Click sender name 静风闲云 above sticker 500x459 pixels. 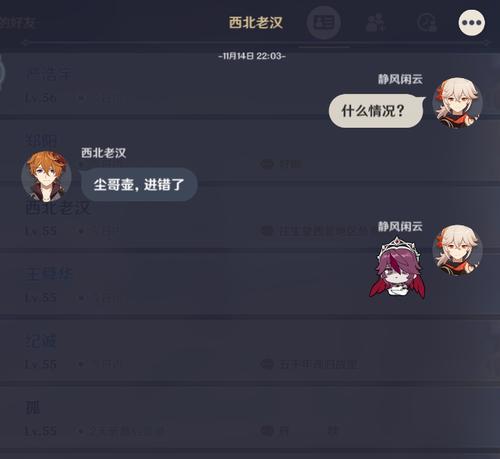coord(400,226)
